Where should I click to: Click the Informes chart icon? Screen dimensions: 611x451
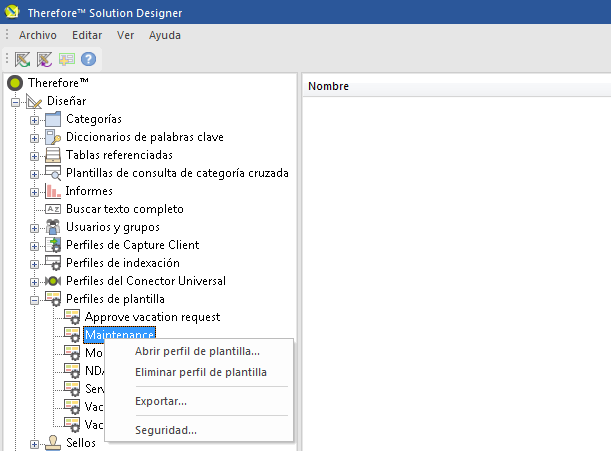pos(53,191)
